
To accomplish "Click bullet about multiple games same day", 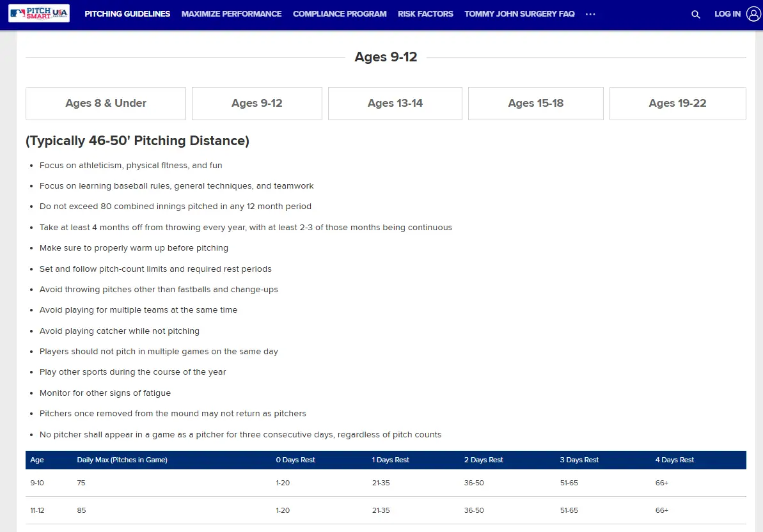I will (x=159, y=352).
